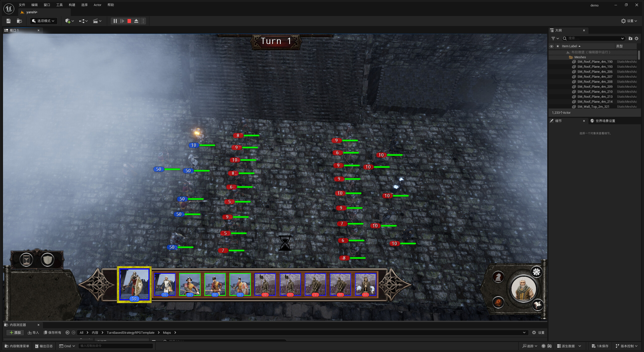
Task: Toggle visibility of SM_Roof_Plane_4m_190
Action: click(x=552, y=61)
